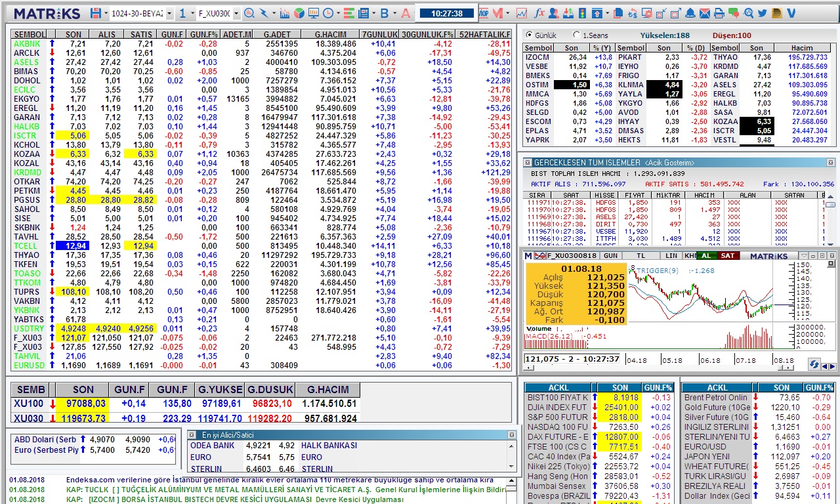The image size is (840, 504).
Task: Click the Hacim header in gainers table
Action: point(802,47)
